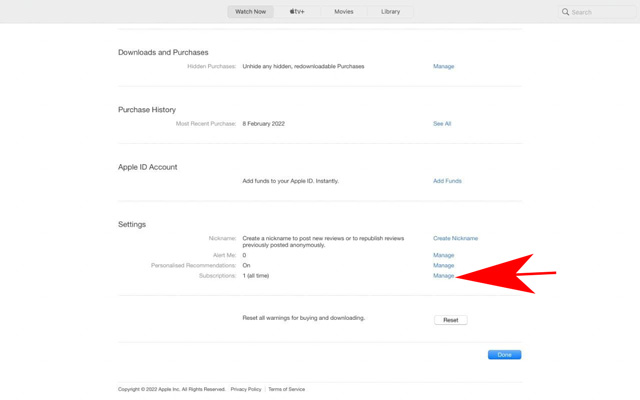Click the Apple ID Account heading
The width and height of the screenshot is (640, 400).
pos(147,167)
